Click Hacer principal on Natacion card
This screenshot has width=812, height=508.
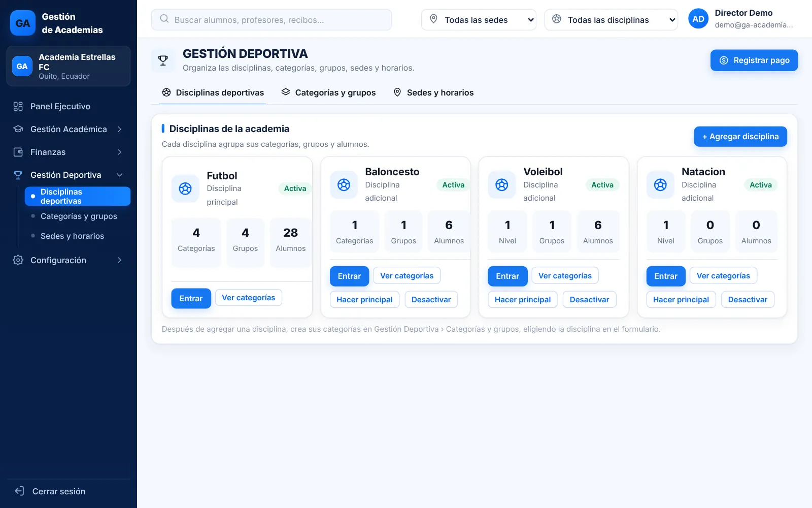(x=681, y=300)
